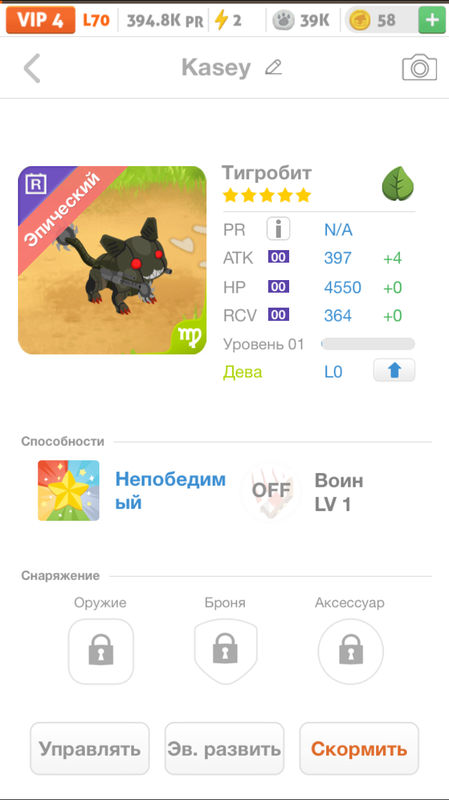The height and width of the screenshot is (800, 449).
Task: Tap the pencil icon to rename Kasey
Action: [273, 67]
